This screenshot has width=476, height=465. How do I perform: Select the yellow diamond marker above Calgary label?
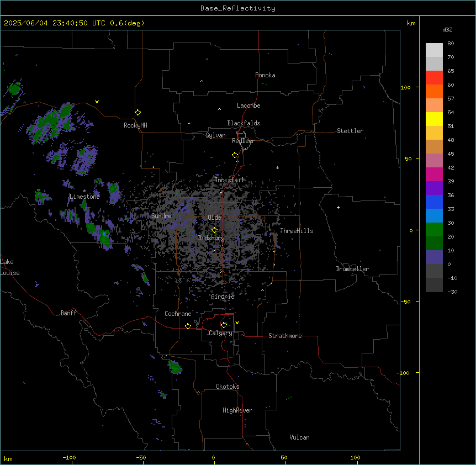tap(224, 325)
